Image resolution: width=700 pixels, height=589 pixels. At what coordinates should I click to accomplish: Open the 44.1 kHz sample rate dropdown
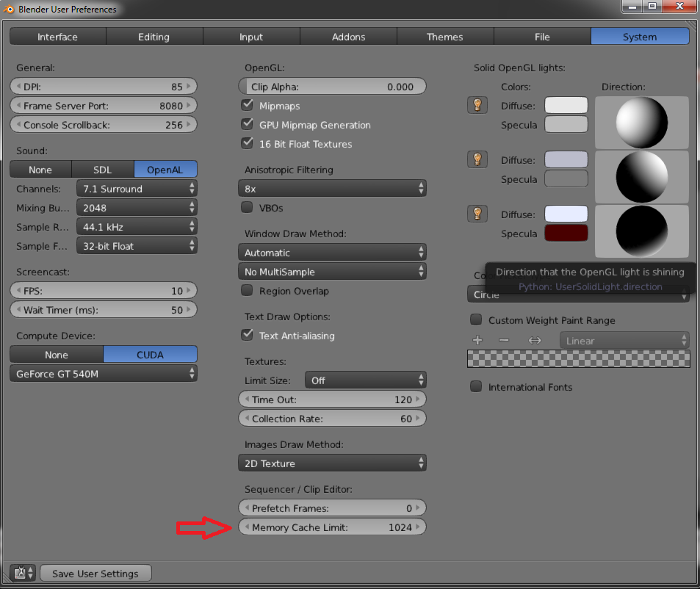(137, 227)
